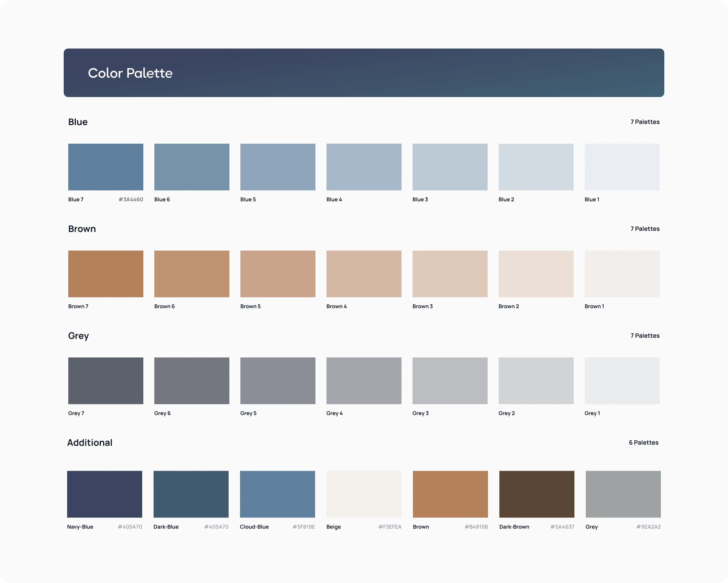Screen dimensions: 728x583
Task: Click 6 Palettes count label
Action: pyautogui.click(x=643, y=443)
